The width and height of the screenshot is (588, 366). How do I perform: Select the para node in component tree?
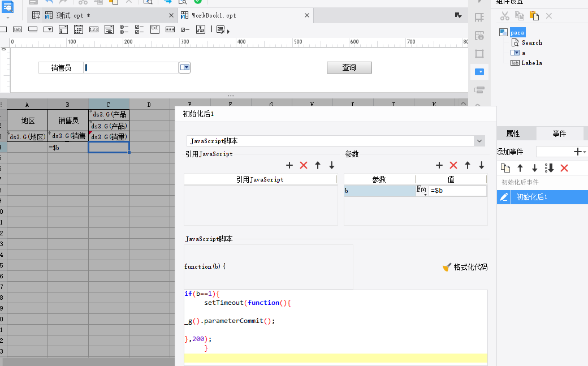click(517, 32)
